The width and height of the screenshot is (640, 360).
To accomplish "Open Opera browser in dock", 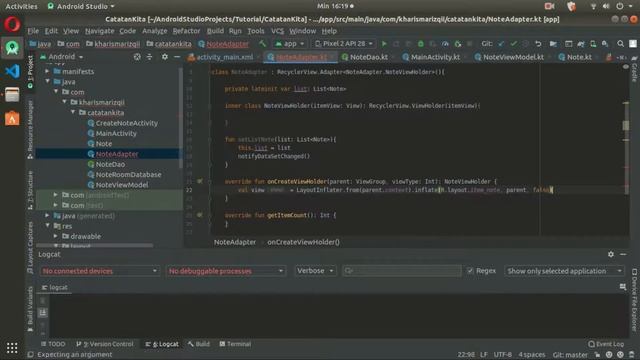I will (12, 24).
